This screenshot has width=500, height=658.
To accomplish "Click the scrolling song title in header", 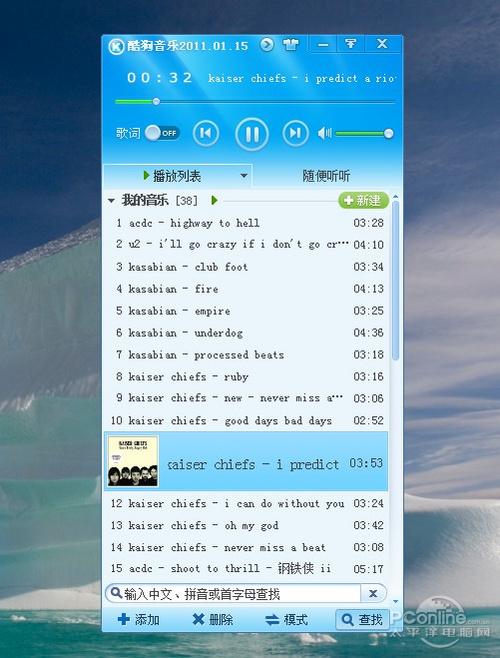I will pyautogui.click(x=301, y=78).
